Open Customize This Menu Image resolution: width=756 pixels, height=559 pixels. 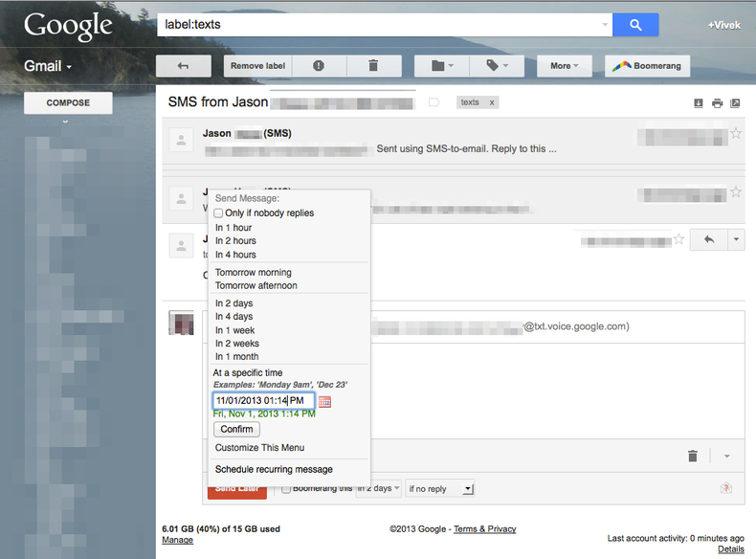(259, 448)
